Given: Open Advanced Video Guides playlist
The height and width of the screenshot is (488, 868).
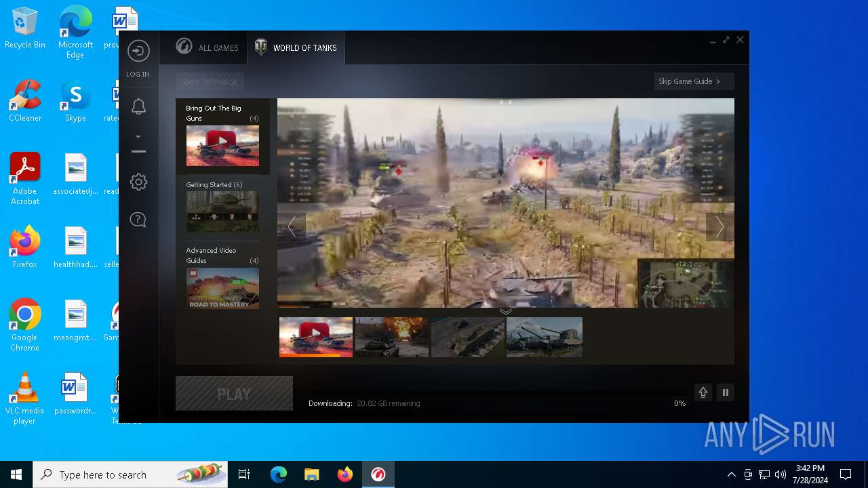Looking at the screenshot, I should [222, 277].
